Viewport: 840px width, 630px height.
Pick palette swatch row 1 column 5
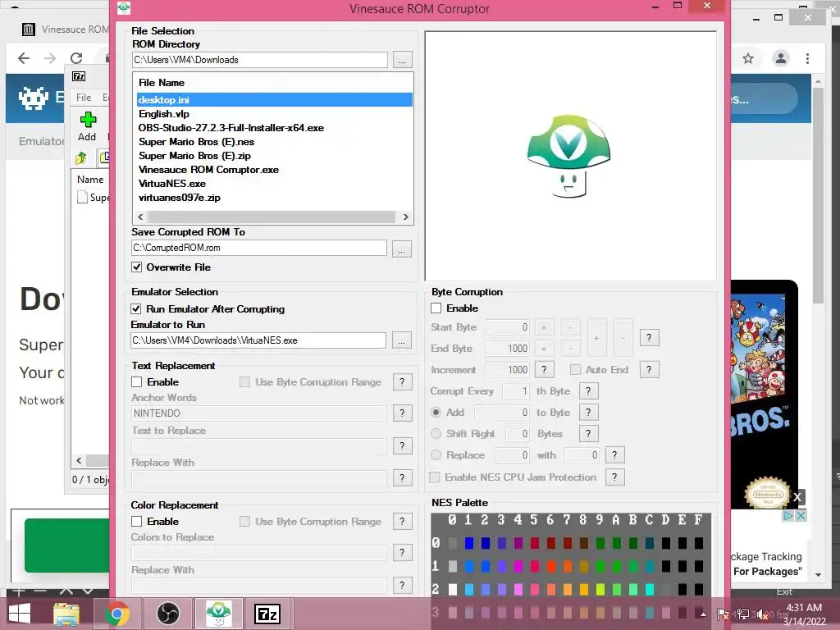pyautogui.click(x=535, y=566)
